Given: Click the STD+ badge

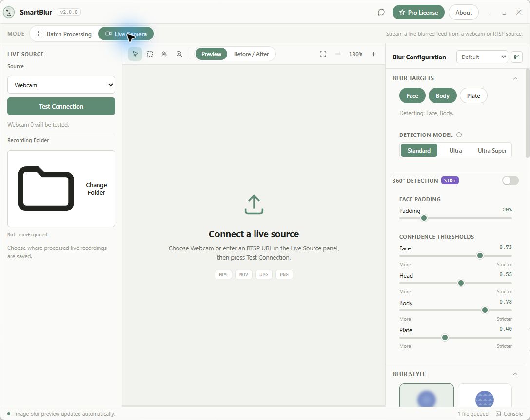Looking at the screenshot, I should (450, 180).
